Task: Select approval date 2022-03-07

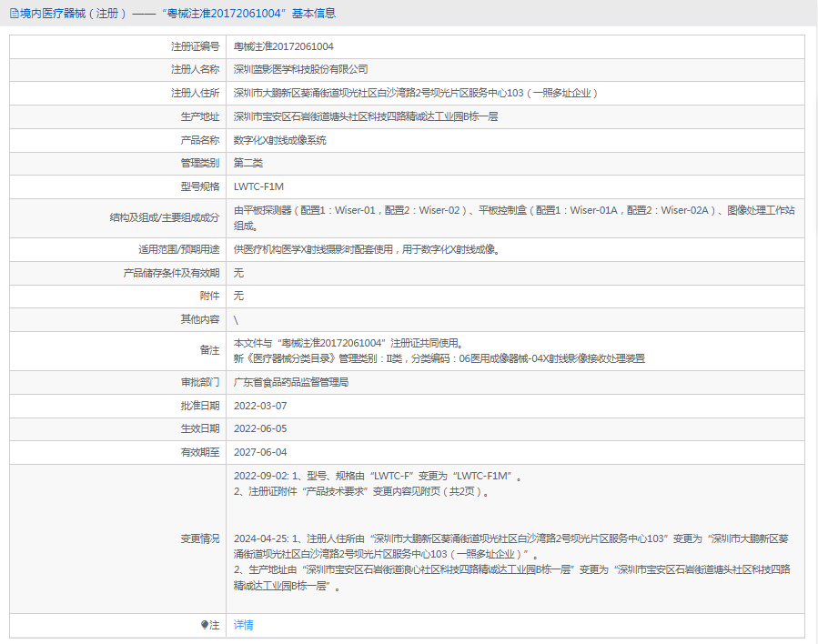Action: (260, 406)
